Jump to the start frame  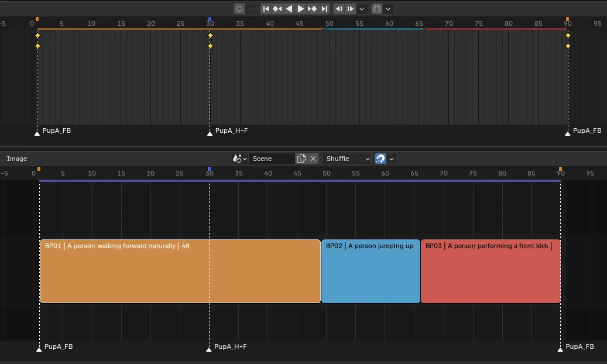[266, 9]
